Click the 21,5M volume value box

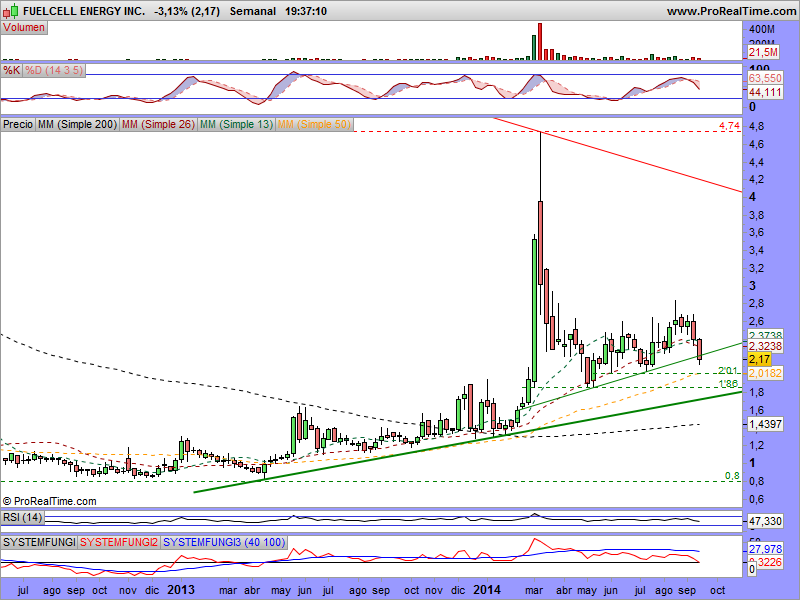764,52
